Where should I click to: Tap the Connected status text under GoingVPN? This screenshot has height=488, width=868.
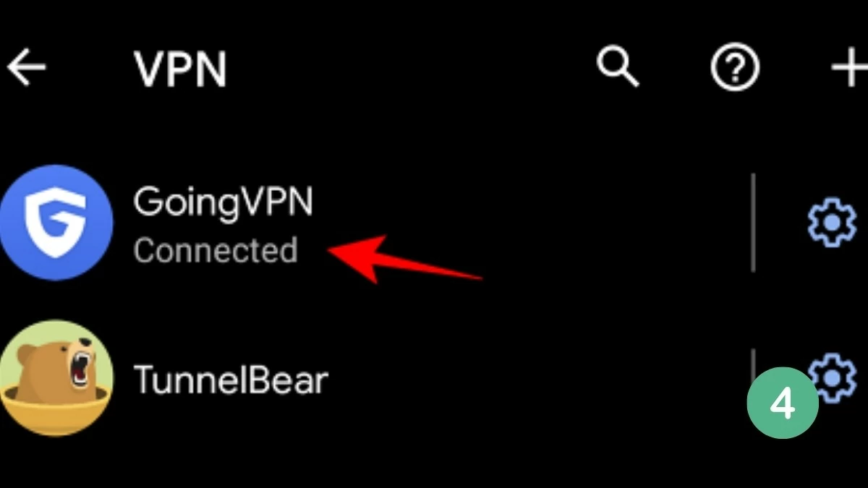tap(216, 250)
